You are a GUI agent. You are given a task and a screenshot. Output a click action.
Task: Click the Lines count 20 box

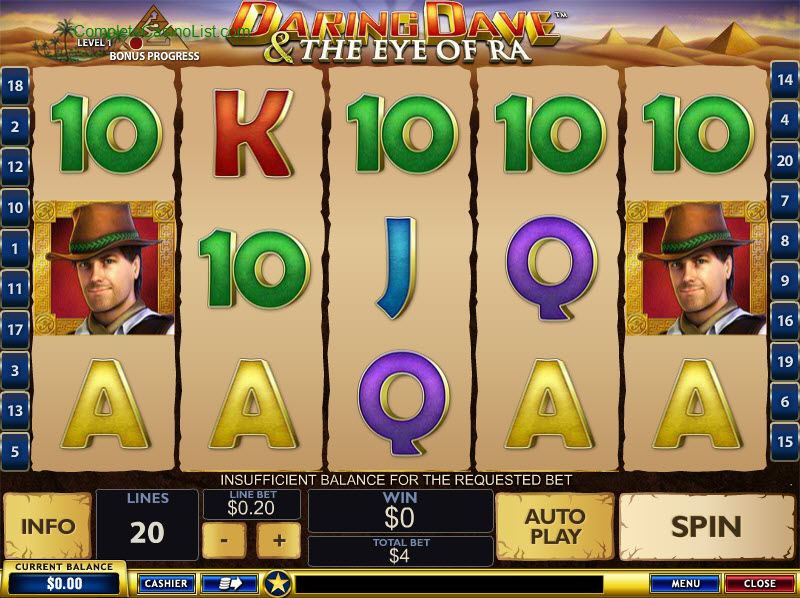tap(147, 525)
